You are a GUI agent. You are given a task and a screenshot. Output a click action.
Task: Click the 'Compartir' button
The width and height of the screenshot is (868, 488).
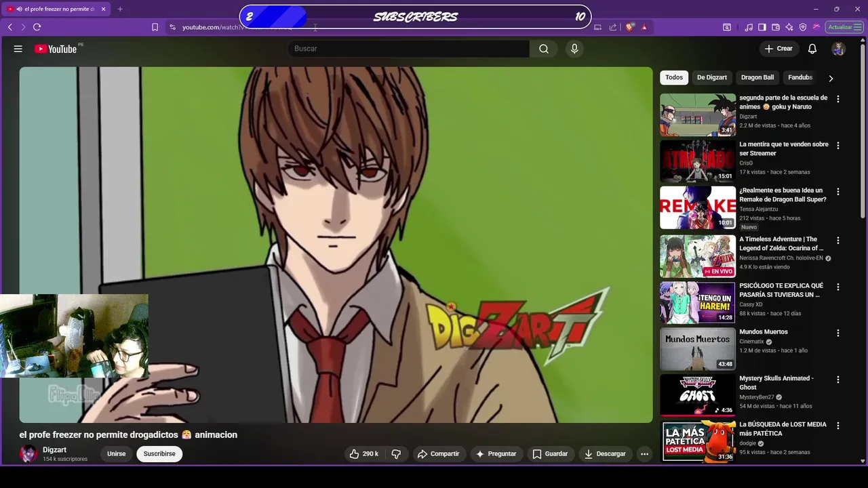[x=438, y=454]
